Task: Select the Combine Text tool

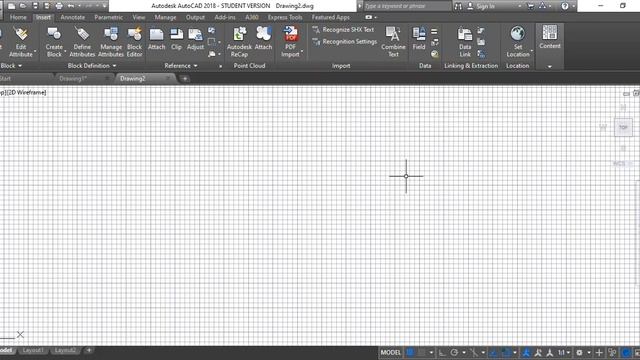Action: point(393,42)
